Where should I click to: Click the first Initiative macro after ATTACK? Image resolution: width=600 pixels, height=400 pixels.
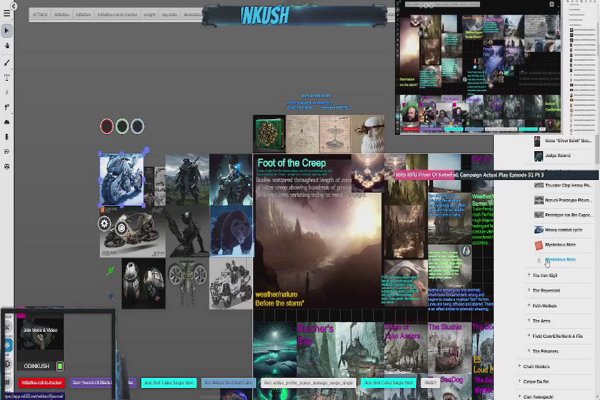point(62,15)
